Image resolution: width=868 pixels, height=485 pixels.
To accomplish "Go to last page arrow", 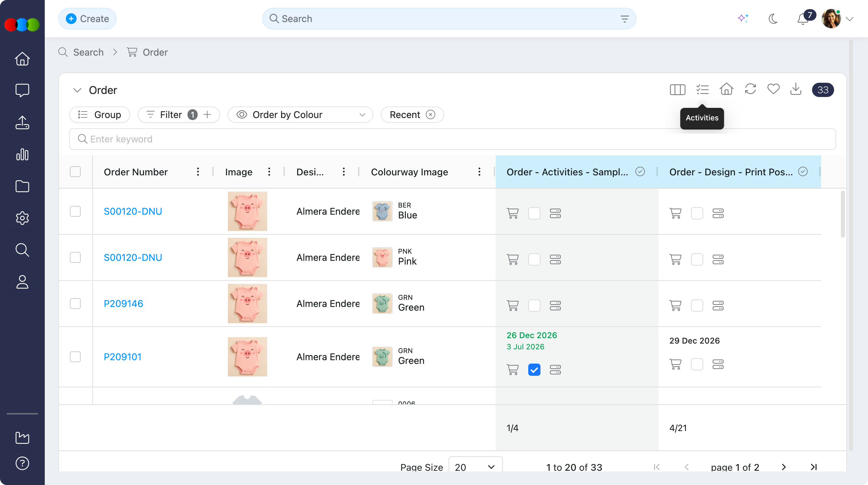I will point(813,467).
